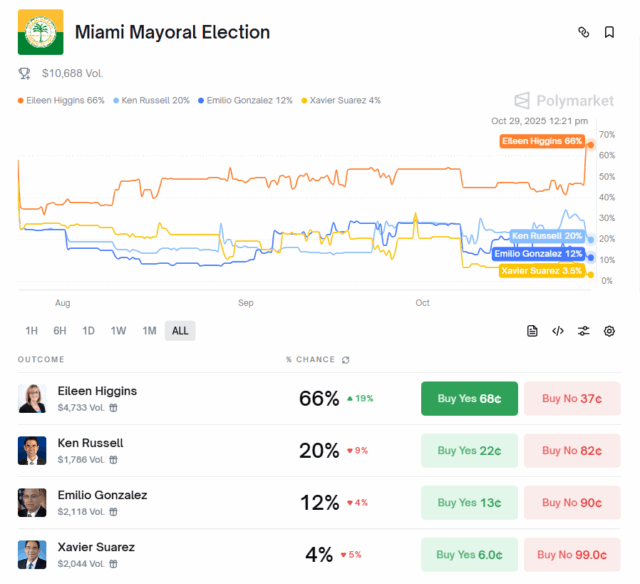640x584 pixels.
Task: Switch chart to 1M range
Action: 149,331
